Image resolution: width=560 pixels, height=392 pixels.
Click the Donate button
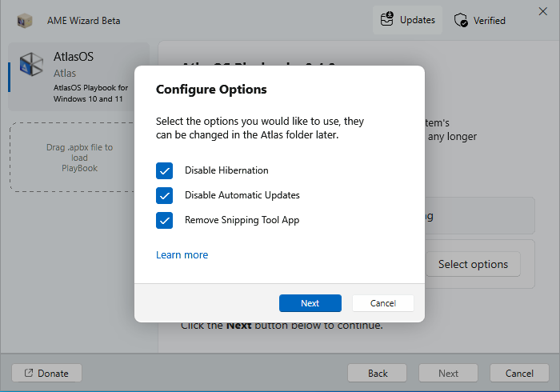pyautogui.click(x=46, y=373)
